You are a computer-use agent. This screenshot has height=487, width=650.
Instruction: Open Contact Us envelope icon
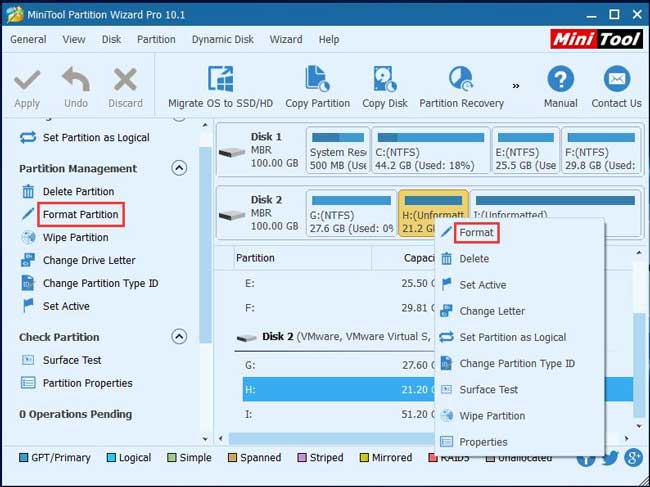pyautogui.click(x=617, y=79)
